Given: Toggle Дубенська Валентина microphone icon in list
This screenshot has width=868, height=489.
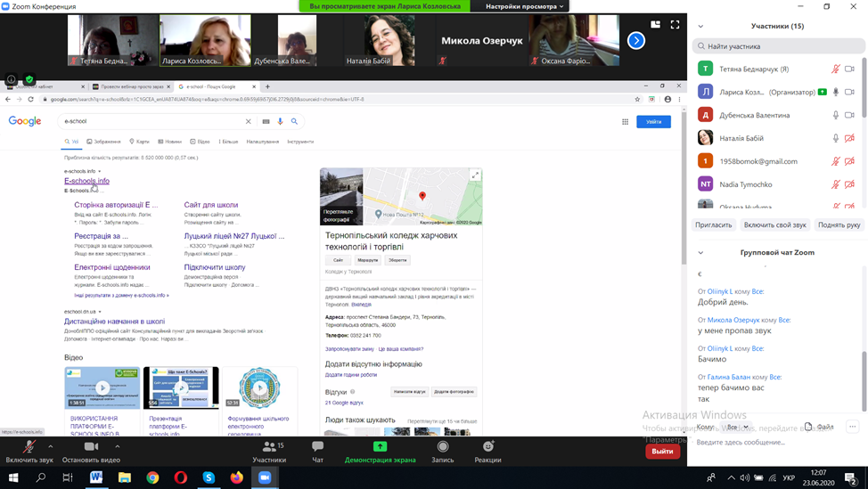Looking at the screenshot, I should click(836, 115).
